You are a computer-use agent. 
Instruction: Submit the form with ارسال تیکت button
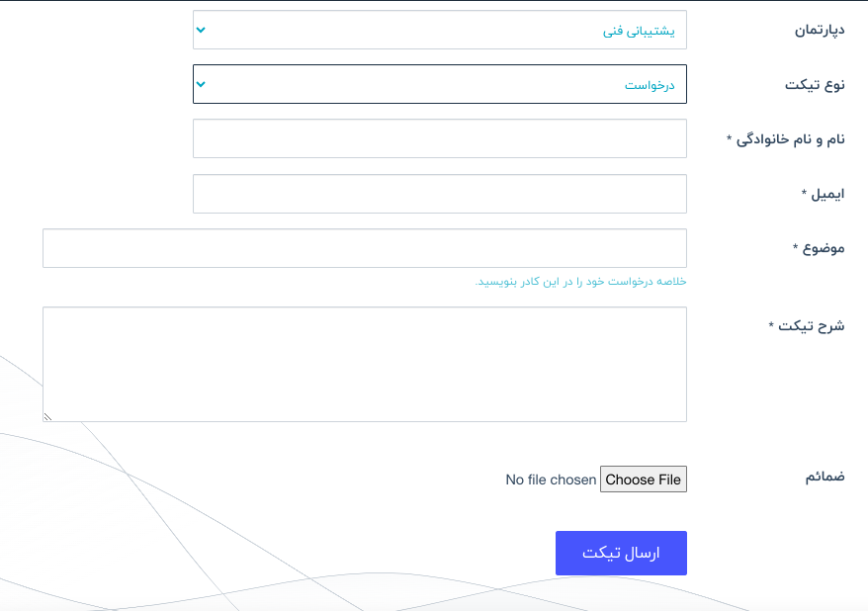tap(621, 553)
